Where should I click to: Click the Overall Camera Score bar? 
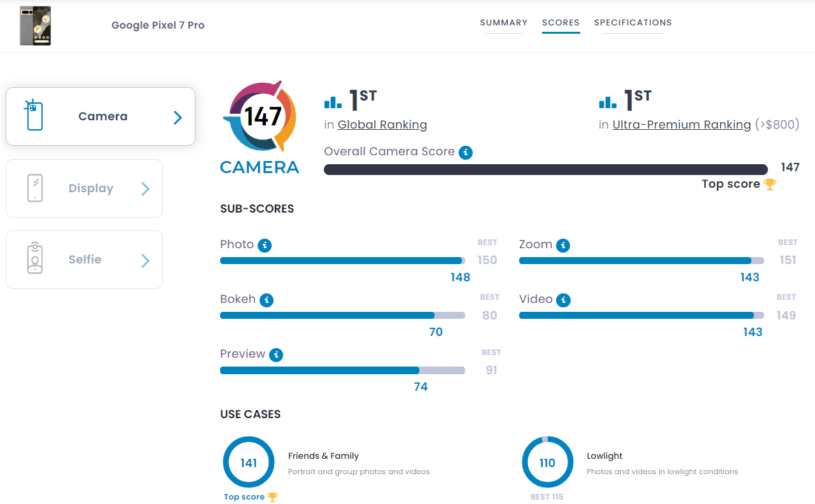click(545, 169)
